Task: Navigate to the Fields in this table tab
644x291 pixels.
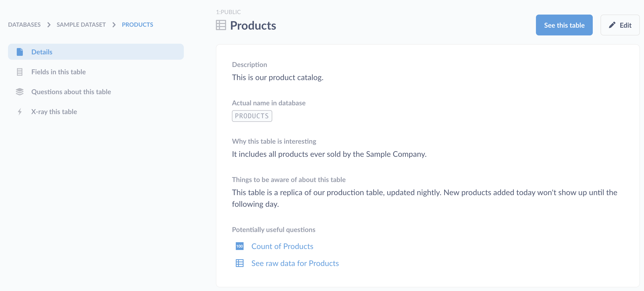Action: coord(59,71)
